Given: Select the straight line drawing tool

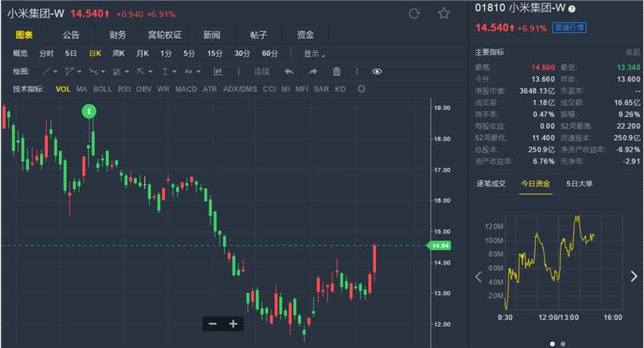Looking at the screenshot, I should [x=46, y=71].
